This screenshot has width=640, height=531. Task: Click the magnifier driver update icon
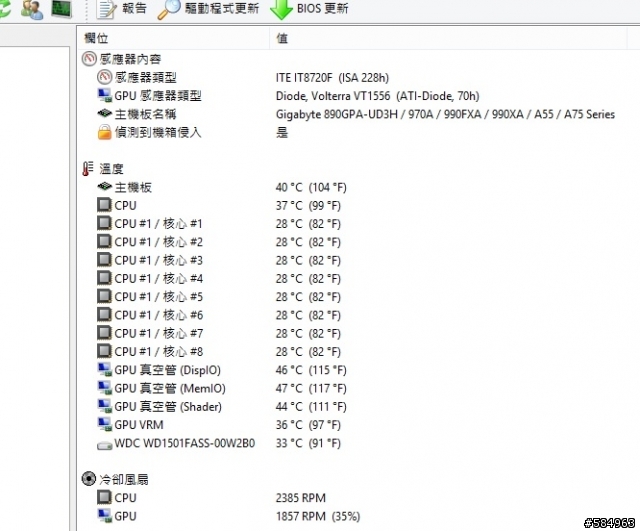169,9
